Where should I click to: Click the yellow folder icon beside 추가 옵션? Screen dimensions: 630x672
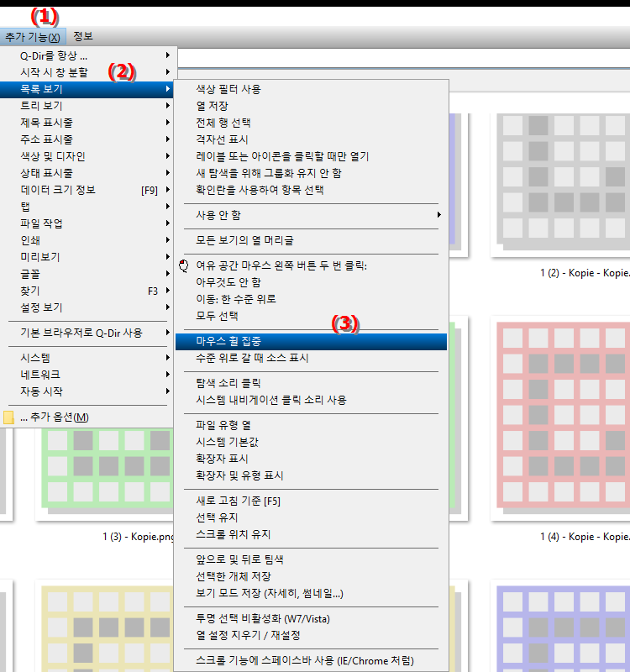tap(8, 417)
